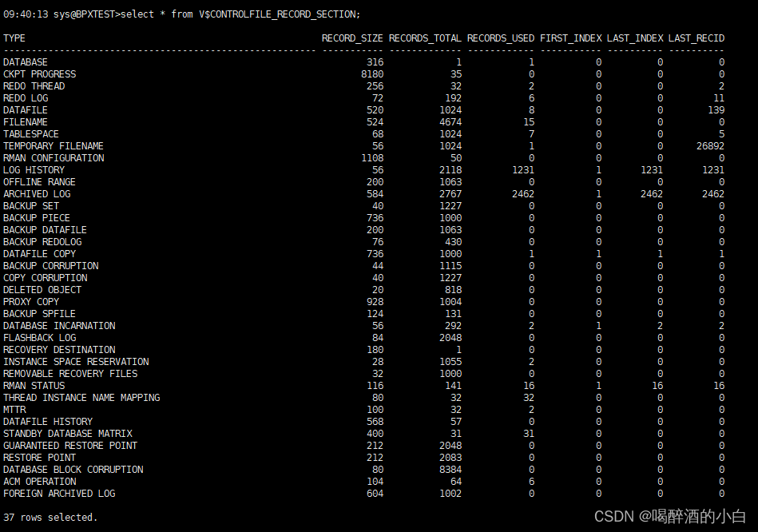Click records total 141 in RMAN STATUS row
Image resolution: width=758 pixels, height=532 pixels.
(x=454, y=386)
